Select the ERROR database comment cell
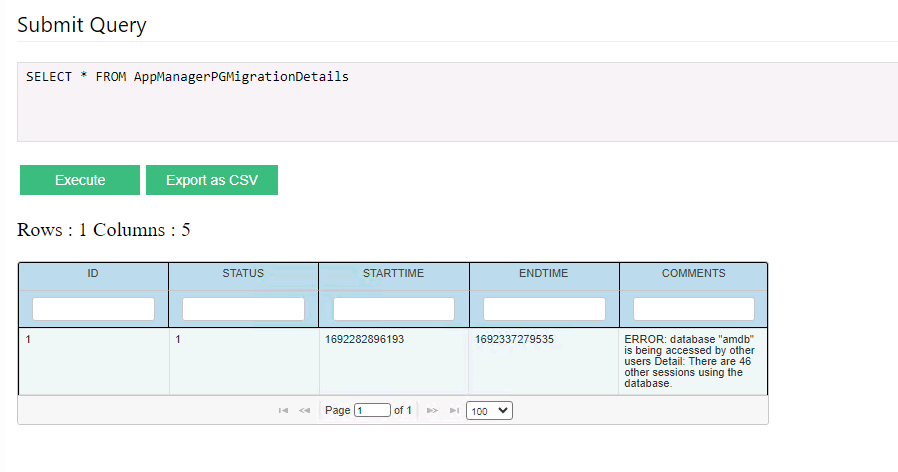Viewport: 898px width, 472px height. click(692, 361)
